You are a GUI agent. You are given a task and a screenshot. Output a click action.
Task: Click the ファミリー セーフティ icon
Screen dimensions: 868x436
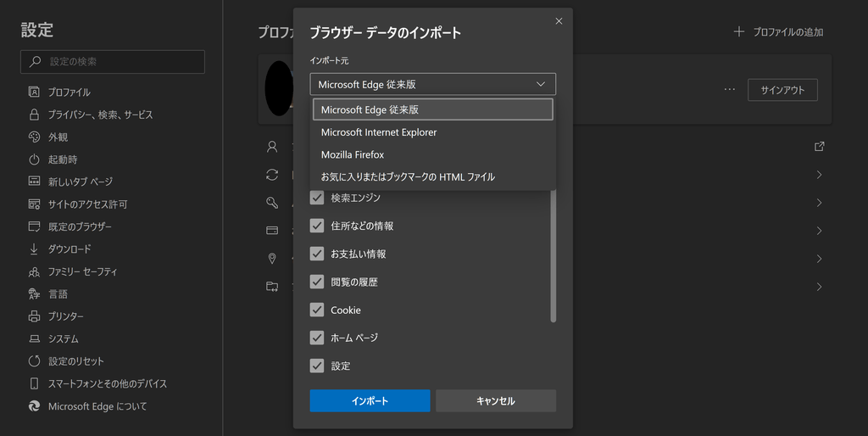pyautogui.click(x=34, y=271)
